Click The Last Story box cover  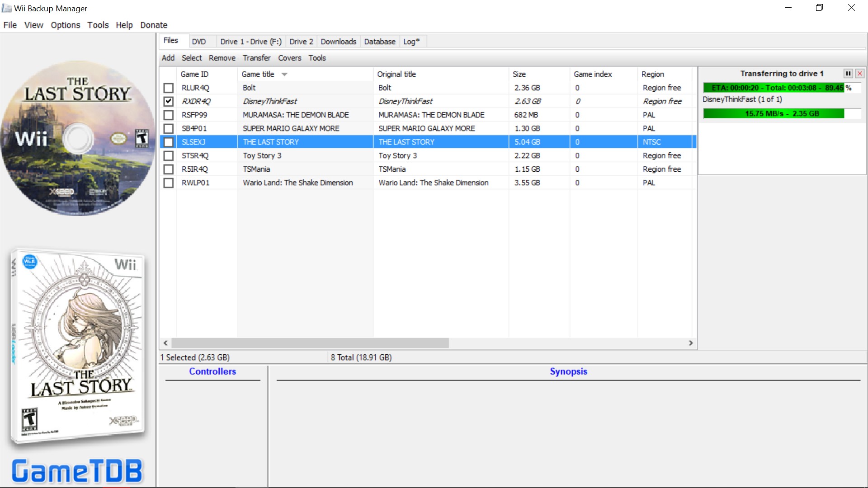pos(78,346)
